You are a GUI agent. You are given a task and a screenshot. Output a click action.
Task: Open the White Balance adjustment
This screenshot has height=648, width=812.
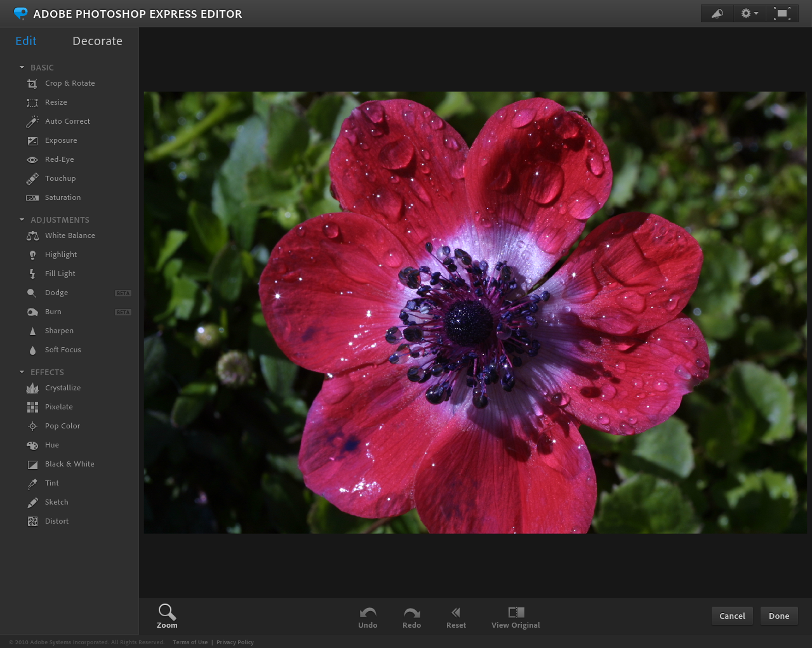(x=70, y=235)
